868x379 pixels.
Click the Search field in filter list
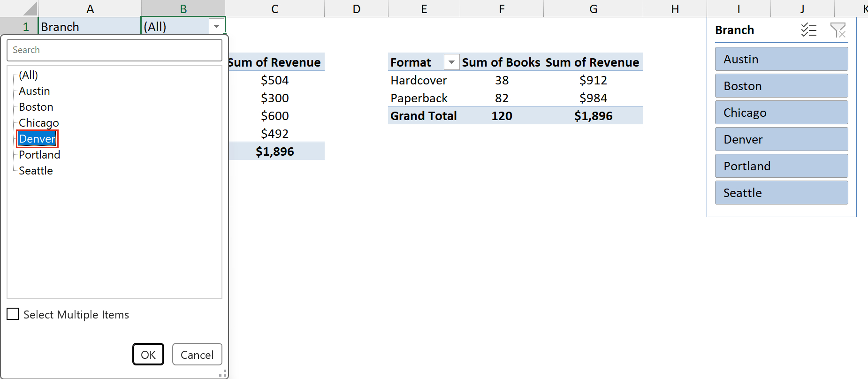click(114, 50)
